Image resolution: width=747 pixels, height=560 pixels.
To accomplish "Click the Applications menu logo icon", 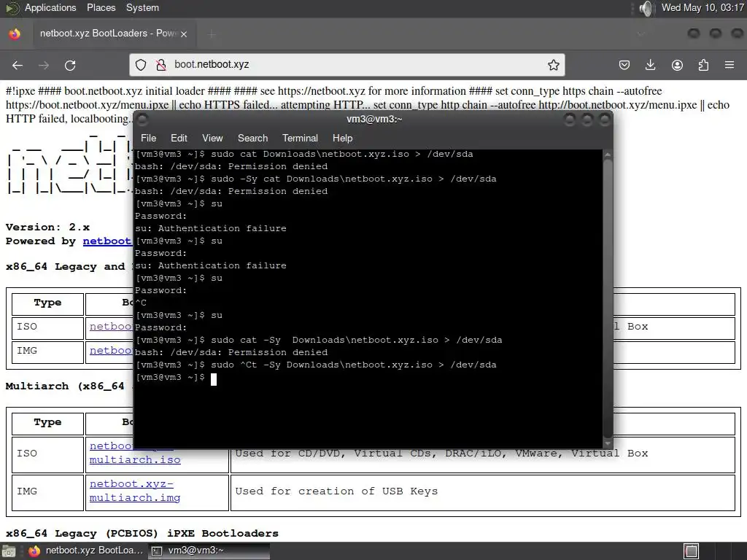I will tap(12, 8).
